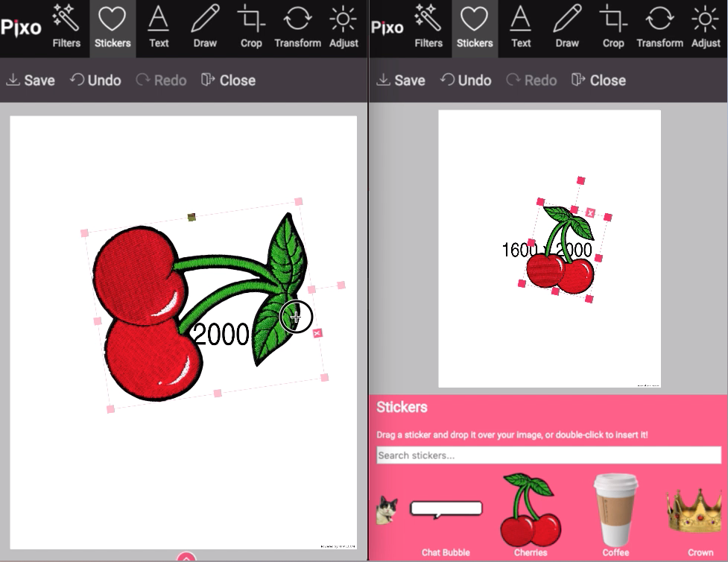
Task: Click Redo in the left editor
Action: (161, 80)
